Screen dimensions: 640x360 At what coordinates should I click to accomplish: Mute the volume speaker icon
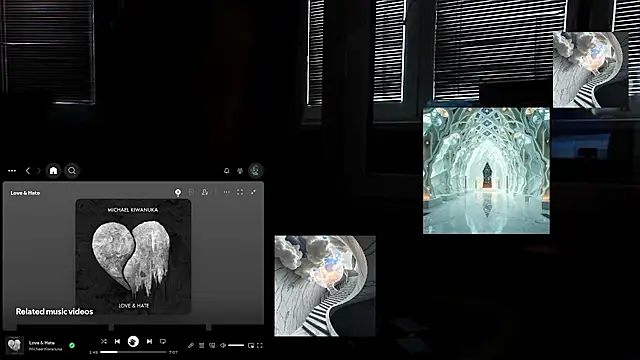(223, 345)
